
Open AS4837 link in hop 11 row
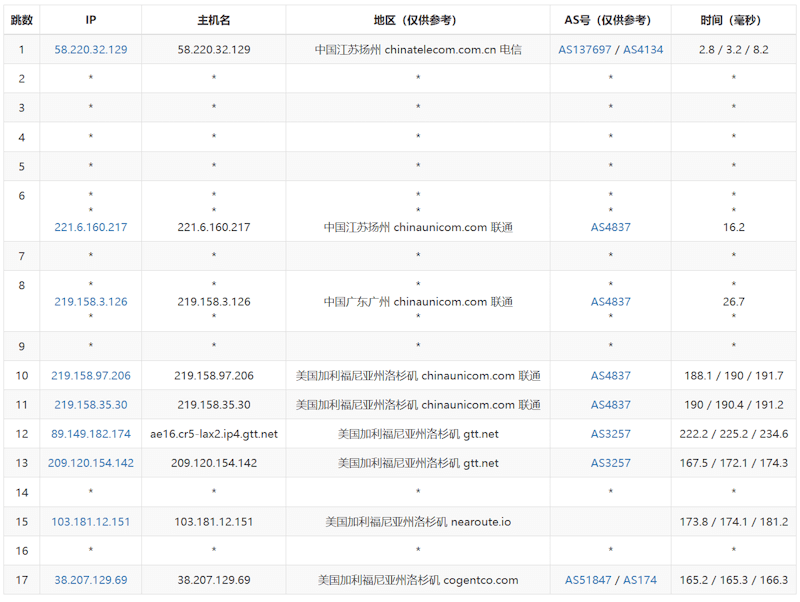pyautogui.click(x=611, y=405)
